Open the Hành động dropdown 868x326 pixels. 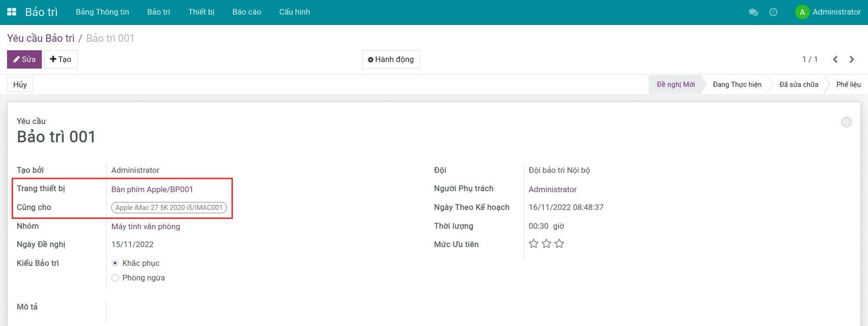pyautogui.click(x=390, y=59)
